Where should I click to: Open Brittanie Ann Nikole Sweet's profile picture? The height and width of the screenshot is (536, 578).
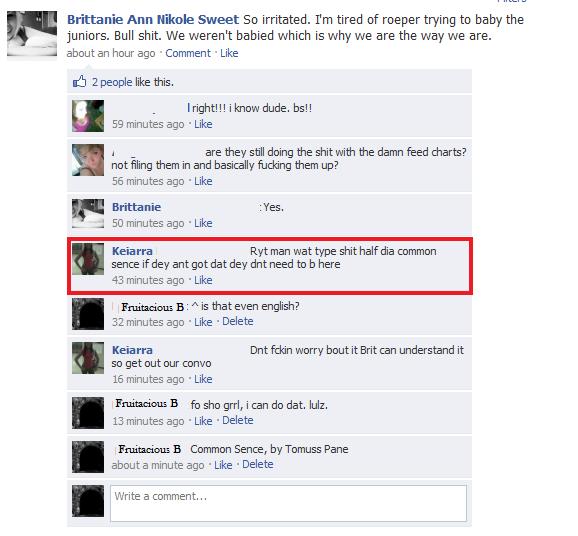(x=32, y=34)
